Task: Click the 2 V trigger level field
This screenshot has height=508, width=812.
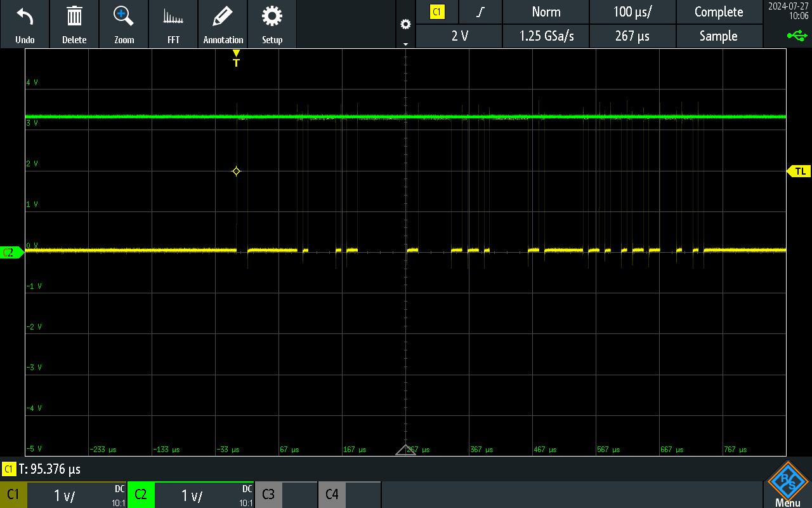Action: coord(459,36)
